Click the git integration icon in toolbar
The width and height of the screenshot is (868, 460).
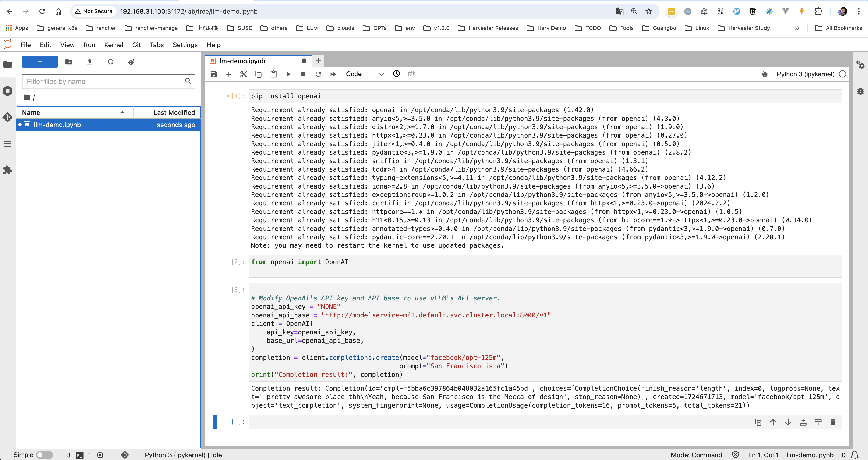pos(411,73)
